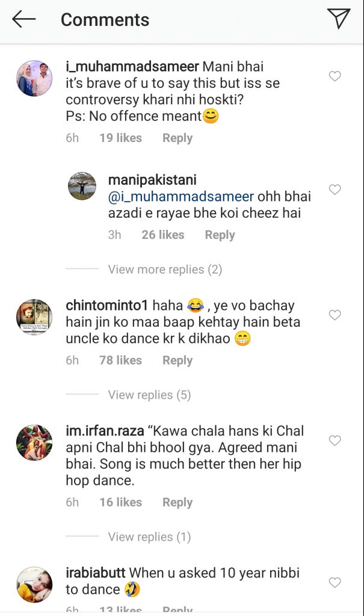364x616 pixels.
Task: Reply to chintominto1's comment
Action: click(177, 360)
